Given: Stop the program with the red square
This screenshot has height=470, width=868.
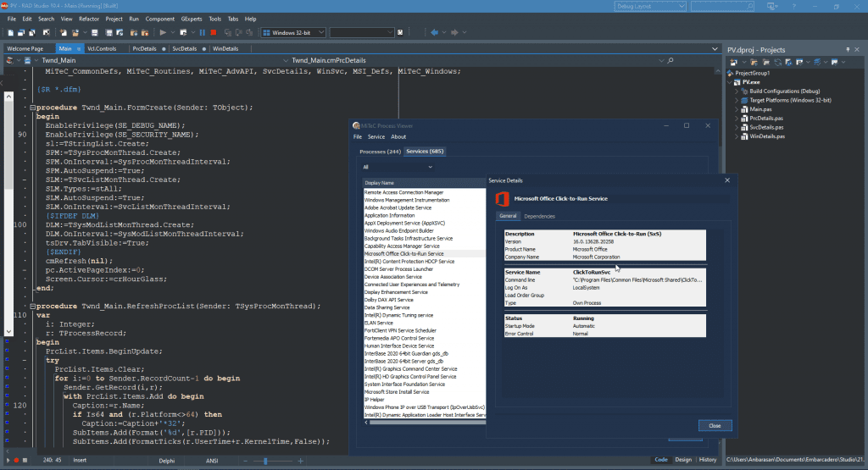Looking at the screenshot, I should (213, 33).
